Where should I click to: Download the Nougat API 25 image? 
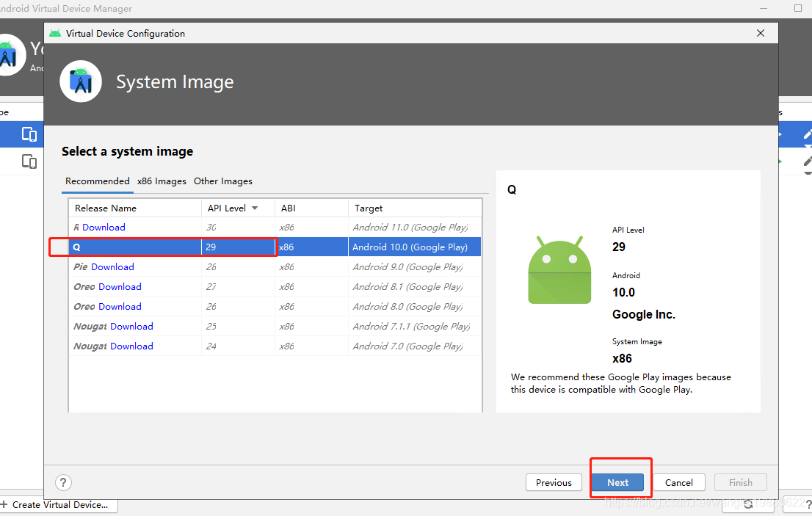(x=131, y=327)
